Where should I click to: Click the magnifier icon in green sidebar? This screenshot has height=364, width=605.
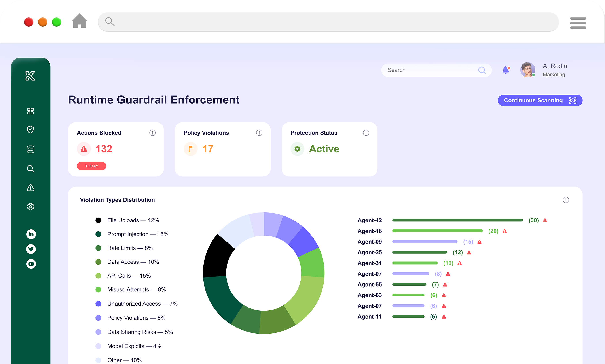(30, 169)
